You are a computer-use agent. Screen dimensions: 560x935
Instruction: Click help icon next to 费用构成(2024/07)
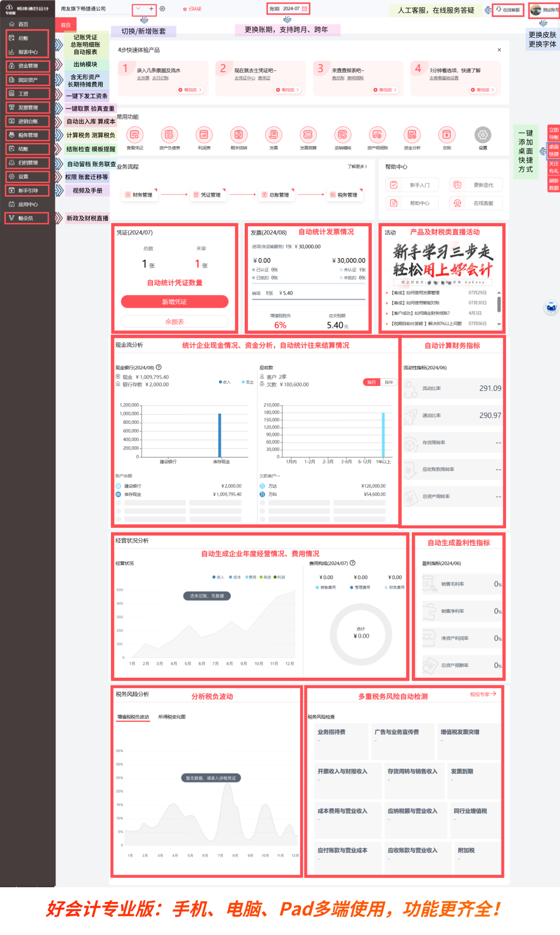click(353, 563)
